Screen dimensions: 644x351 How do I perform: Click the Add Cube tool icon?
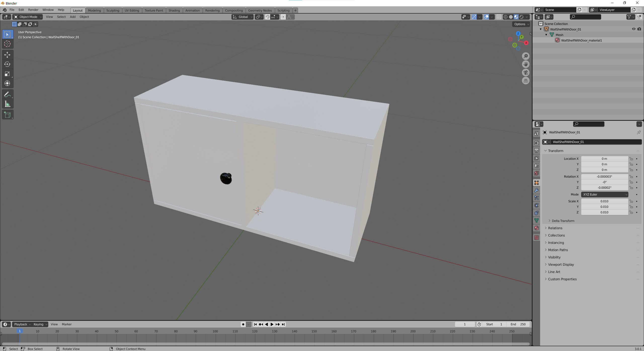point(7,115)
